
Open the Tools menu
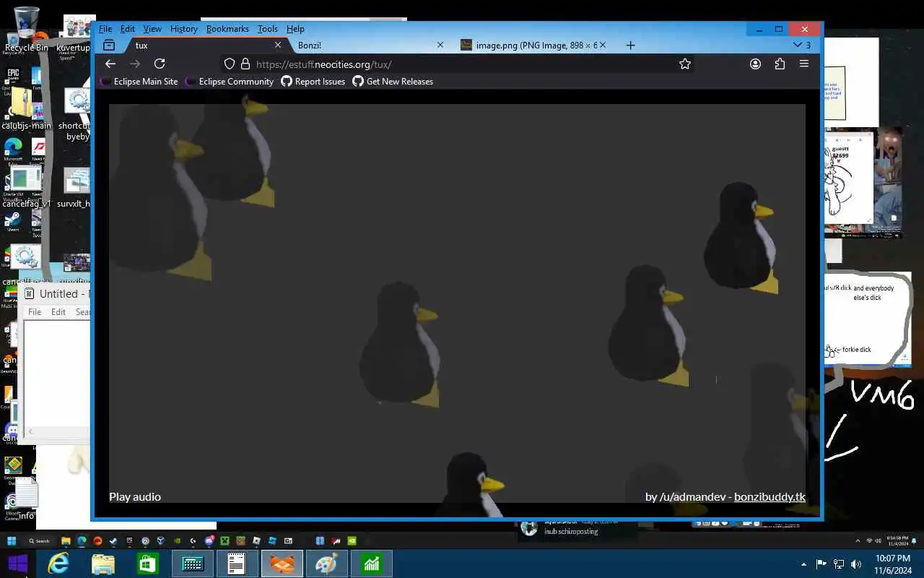point(268,29)
